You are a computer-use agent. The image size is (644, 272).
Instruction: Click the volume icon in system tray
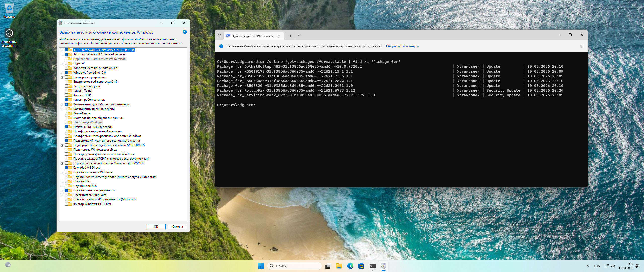(x=613, y=266)
